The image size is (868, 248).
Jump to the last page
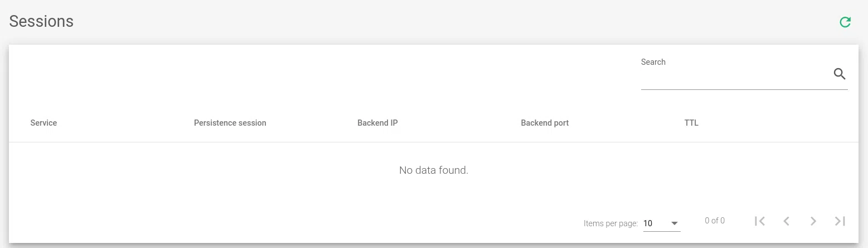(840, 221)
